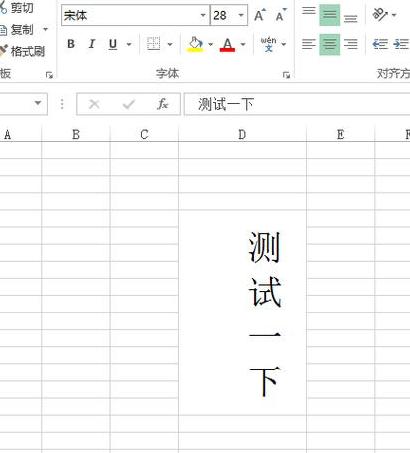Expand the font size dropdown arrow
This screenshot has width=410, height=453.
point(241,15)
